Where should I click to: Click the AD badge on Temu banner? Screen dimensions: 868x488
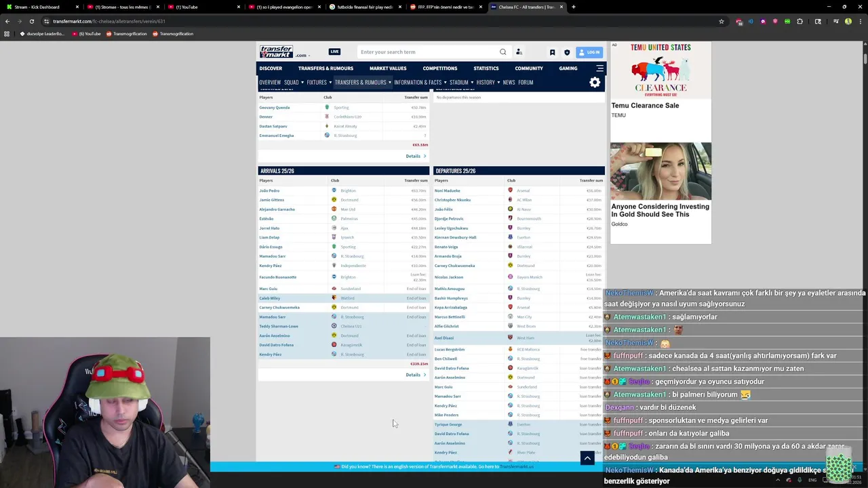614,45
